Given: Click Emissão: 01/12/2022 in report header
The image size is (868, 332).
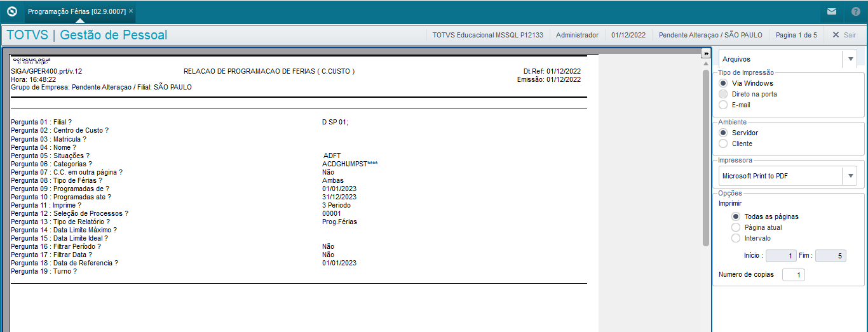Looking at the screenshot, I should pos(548,79).
